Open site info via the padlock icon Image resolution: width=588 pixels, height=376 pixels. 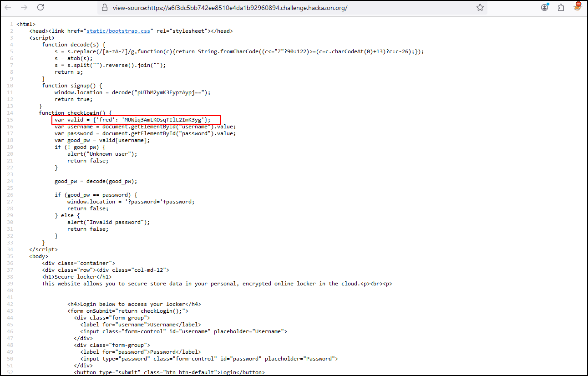click(105, 8)
